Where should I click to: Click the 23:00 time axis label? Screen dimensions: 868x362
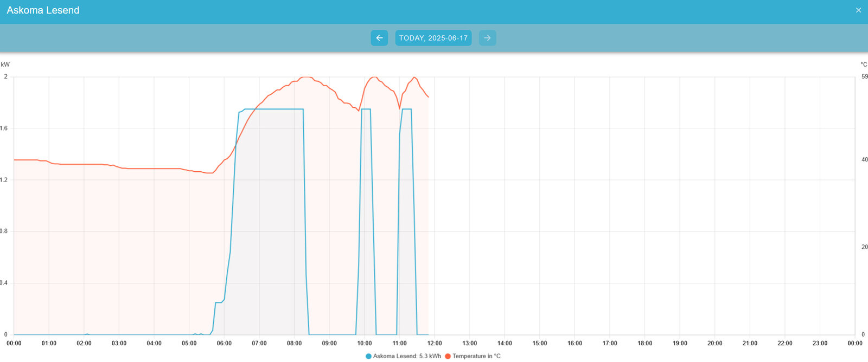(x=820, y=344)
